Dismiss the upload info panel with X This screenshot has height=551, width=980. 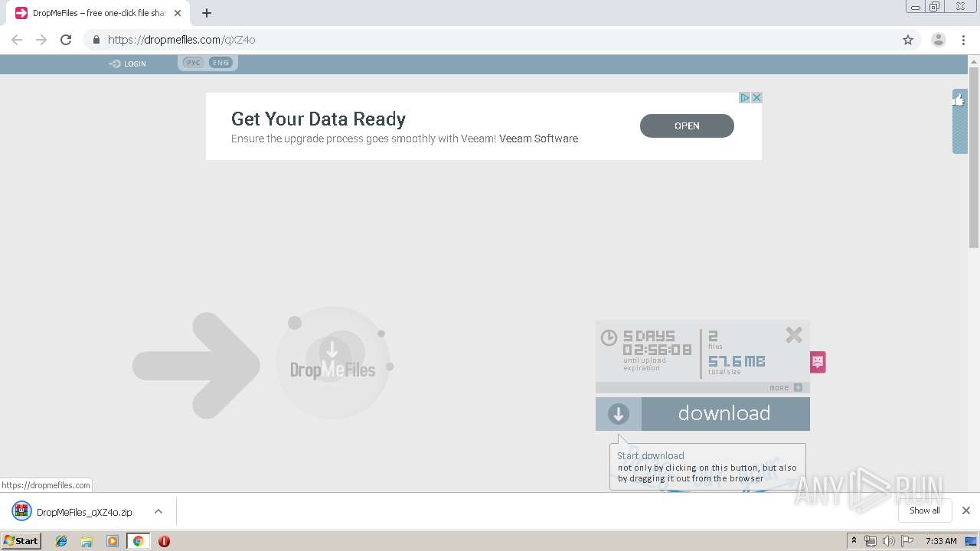[x=794, y=334]
